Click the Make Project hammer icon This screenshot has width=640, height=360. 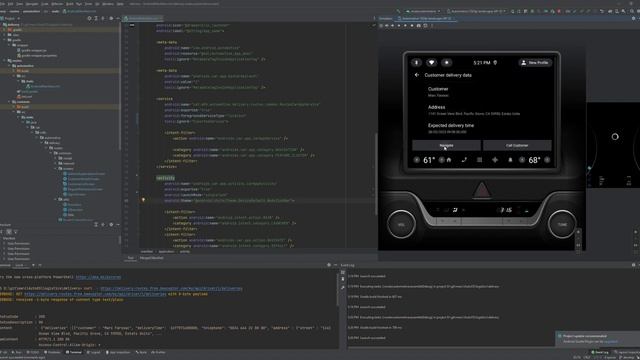tap(398, 11)
